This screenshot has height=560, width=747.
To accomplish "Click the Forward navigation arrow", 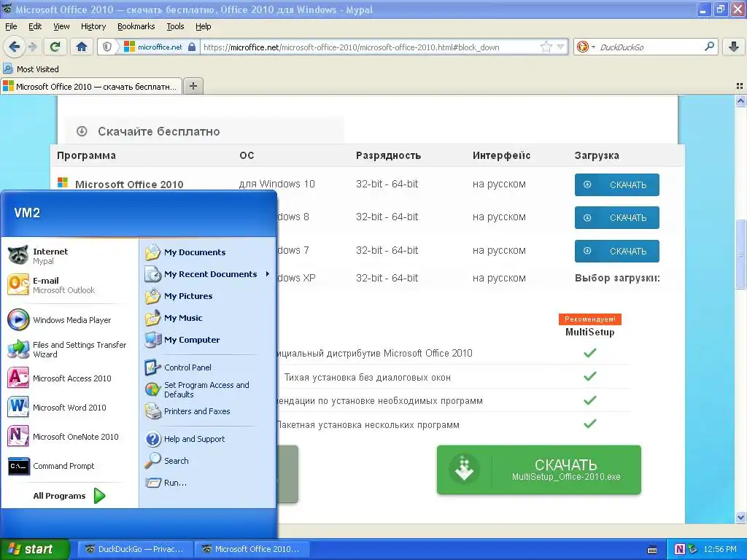I will click(32, 47).
